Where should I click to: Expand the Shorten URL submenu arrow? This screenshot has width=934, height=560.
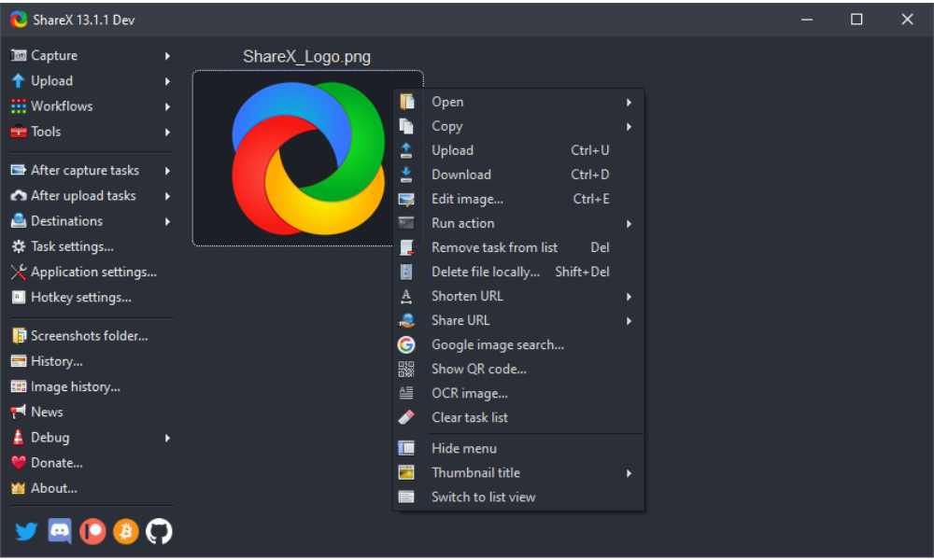pos(629,297)
